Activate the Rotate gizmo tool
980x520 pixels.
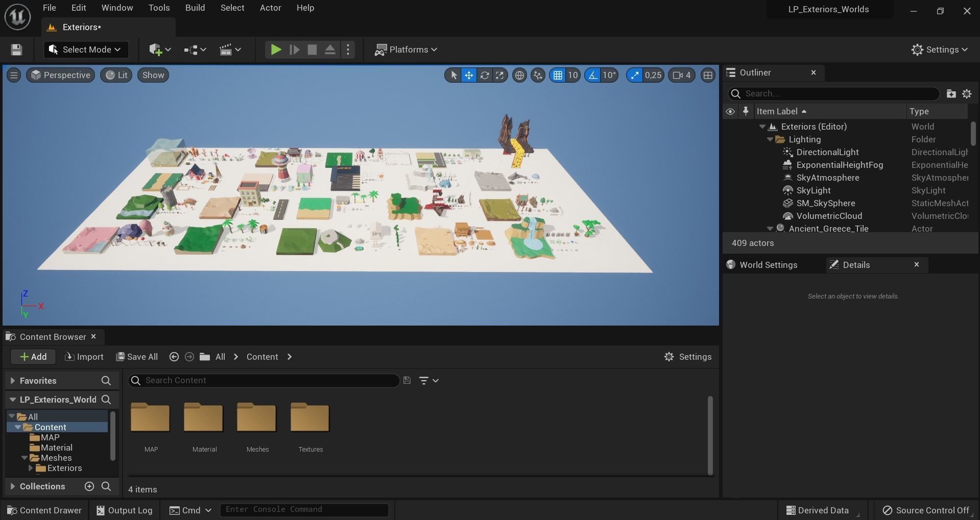click(484, 75)
